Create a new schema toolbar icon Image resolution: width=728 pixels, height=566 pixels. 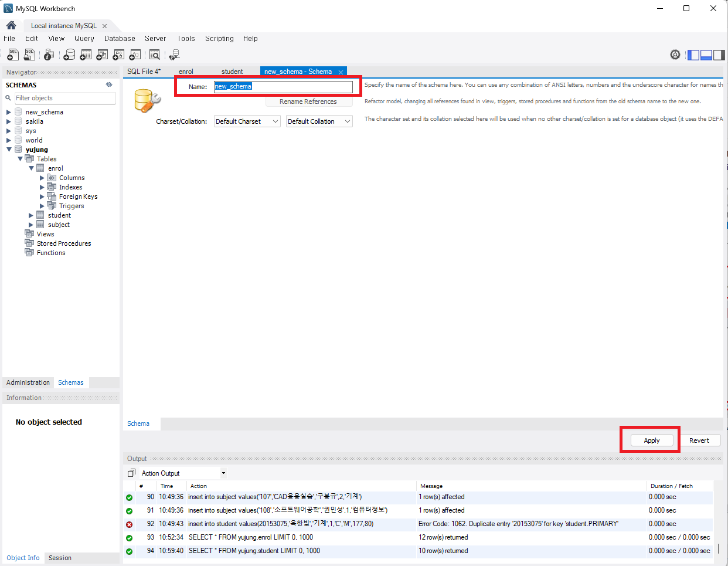click(69, 55)
